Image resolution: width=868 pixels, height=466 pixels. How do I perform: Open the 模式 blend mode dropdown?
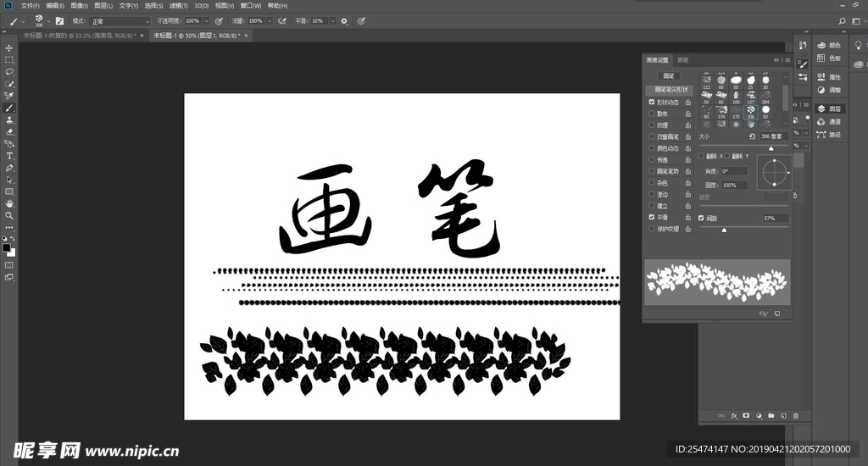[120, 20]
